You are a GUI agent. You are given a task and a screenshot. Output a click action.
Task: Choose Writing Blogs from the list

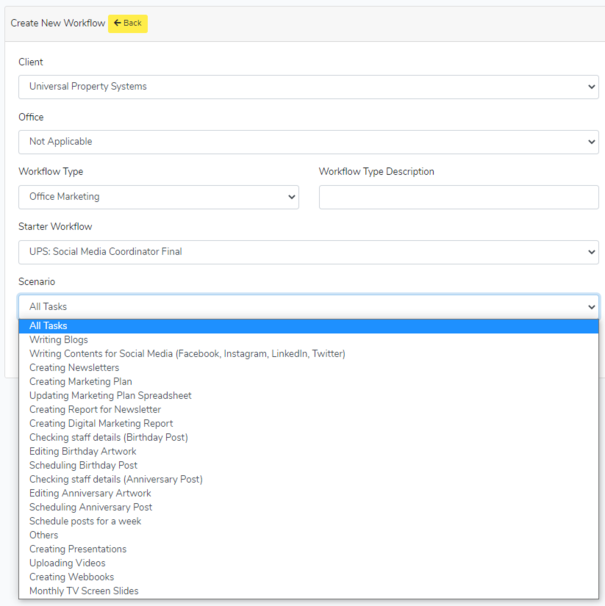pyautogui.click(x=59, y=340)
